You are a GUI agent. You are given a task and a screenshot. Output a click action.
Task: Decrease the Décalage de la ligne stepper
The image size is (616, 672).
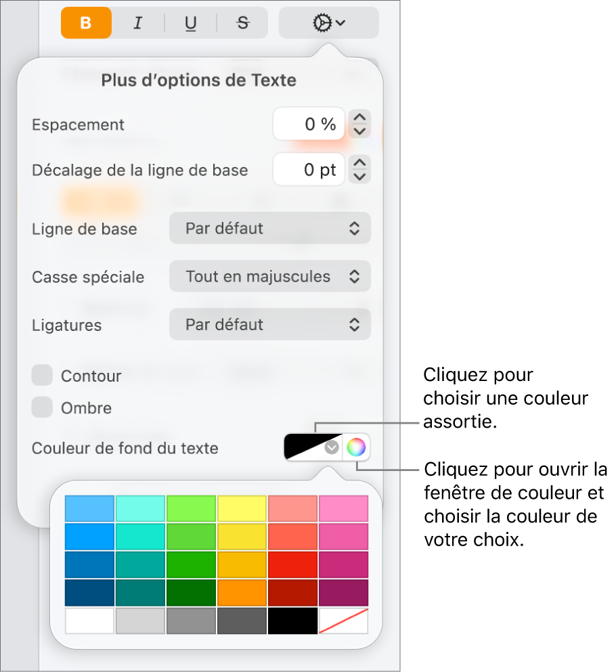pyautogui.click(x=359, y=175)
